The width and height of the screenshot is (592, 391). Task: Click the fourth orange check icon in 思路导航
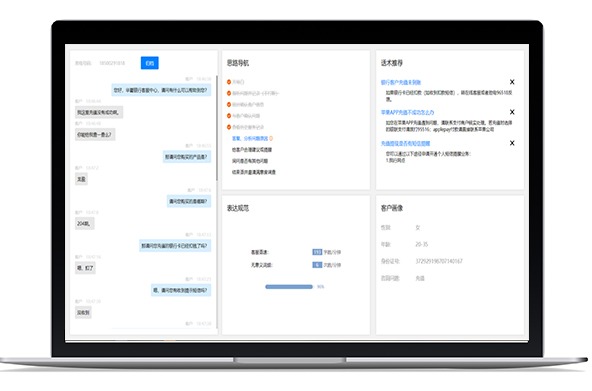tap(229, 115)
